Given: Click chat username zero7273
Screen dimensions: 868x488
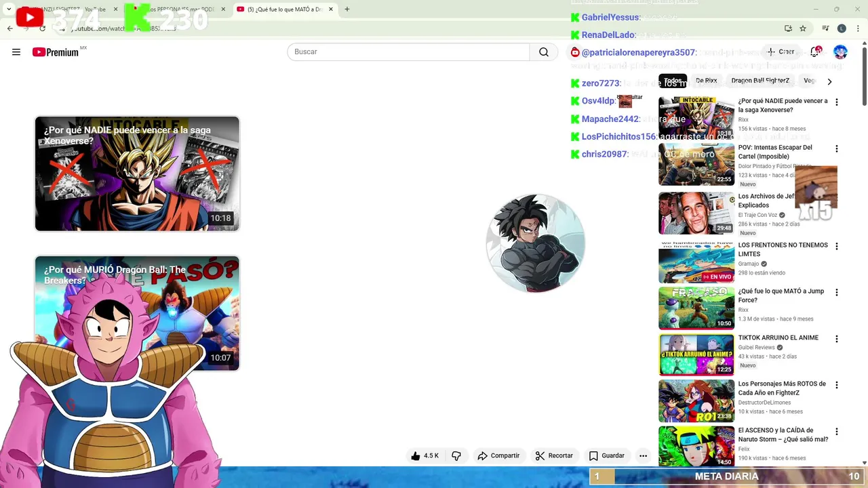Looking at the screenshot, I should (601, 83).
